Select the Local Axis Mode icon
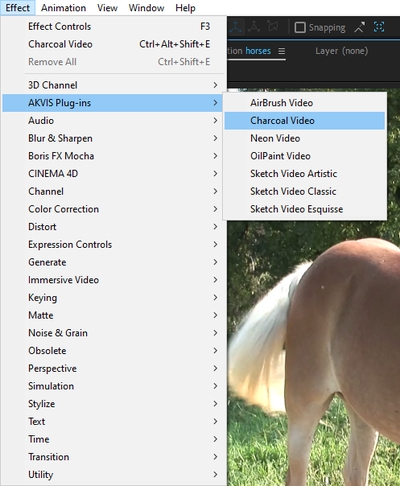 pyautogui.click(x=236, y=27)
